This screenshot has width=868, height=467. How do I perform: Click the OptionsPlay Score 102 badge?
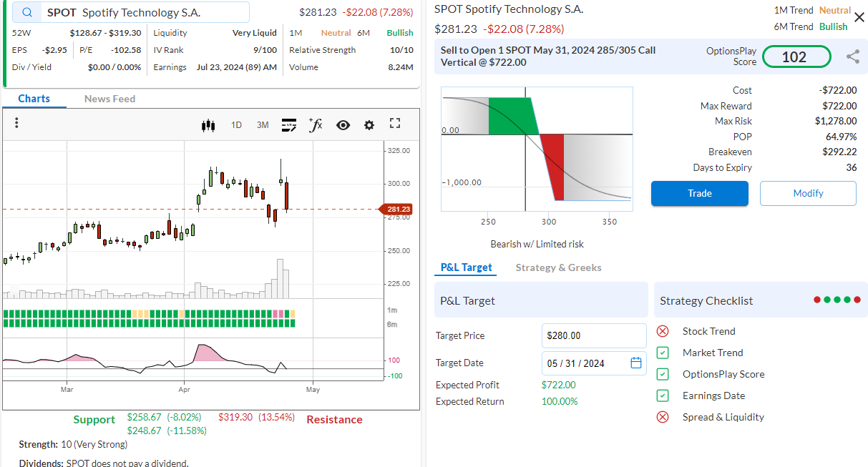tap(796, 56)
